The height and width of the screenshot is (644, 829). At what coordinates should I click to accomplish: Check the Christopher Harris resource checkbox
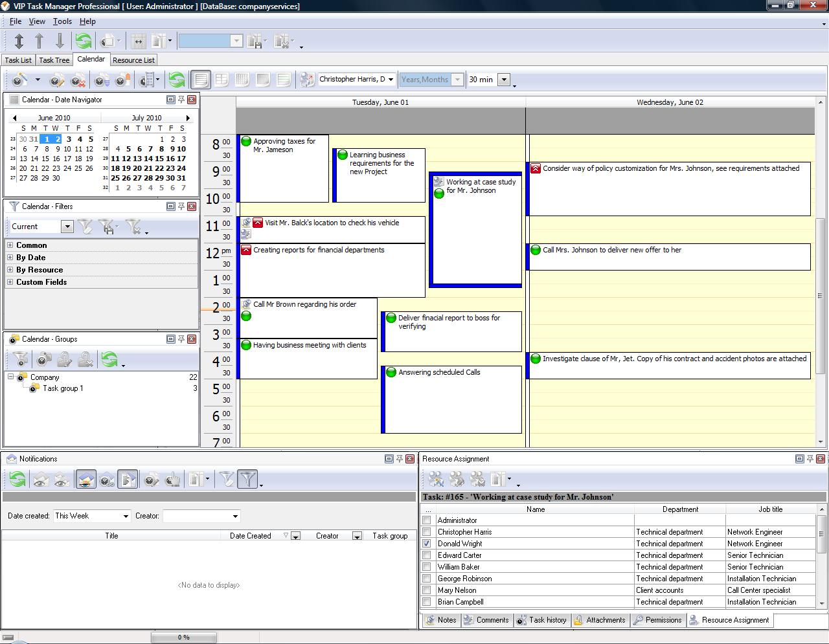[x=426, y=532]
